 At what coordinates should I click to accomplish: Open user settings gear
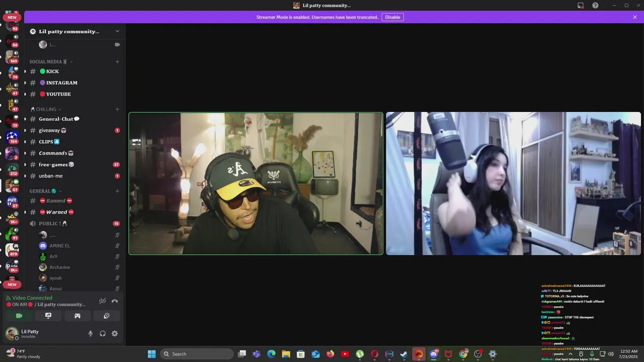(115, 333)
